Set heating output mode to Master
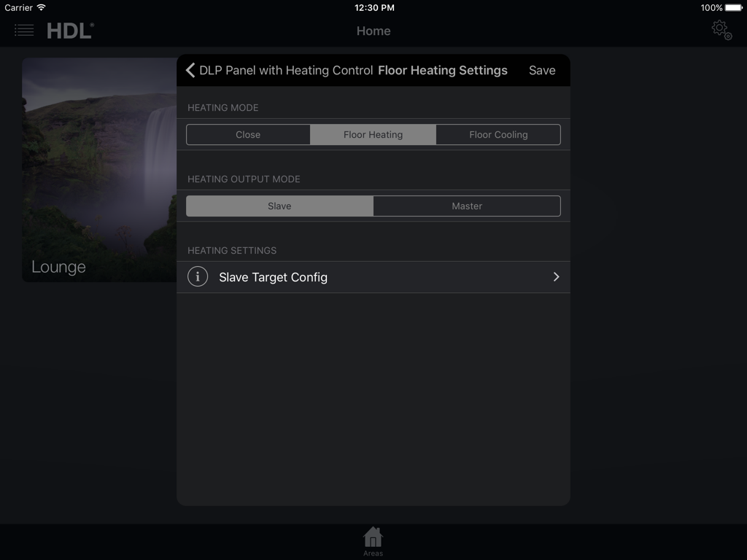747x560 pixels. (x=467, y=206)
